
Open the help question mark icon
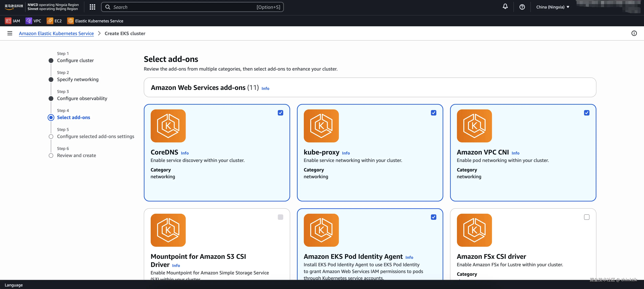point(522,7)
